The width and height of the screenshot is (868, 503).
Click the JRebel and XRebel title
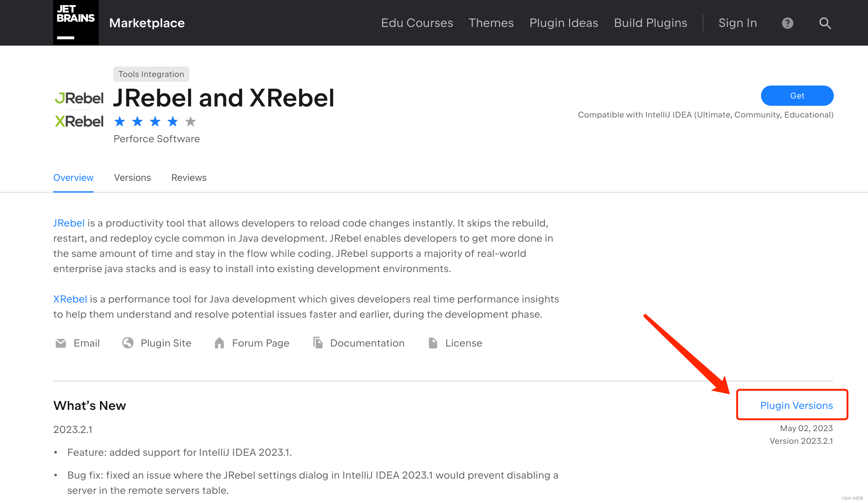point(224,98)
